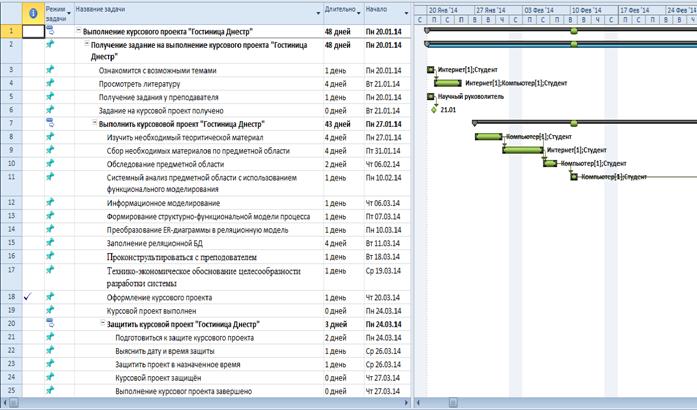
Task: Select row number 25 header
Action: 11,391
